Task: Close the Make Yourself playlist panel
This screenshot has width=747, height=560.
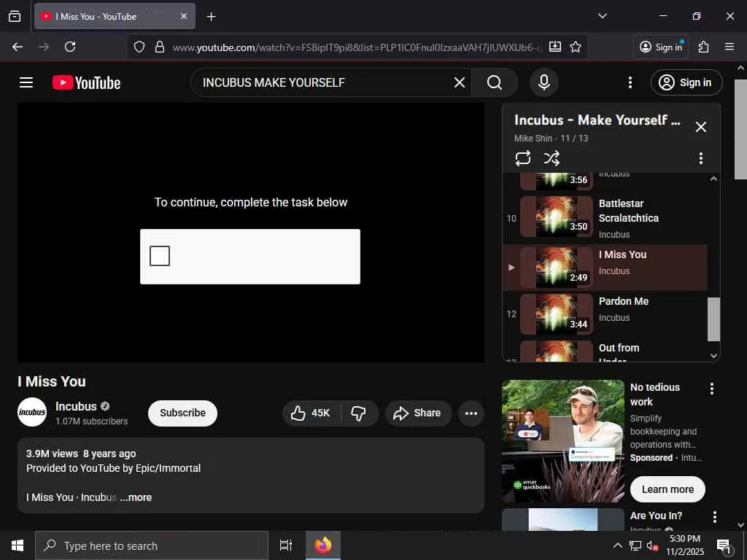Action: (x=700, y=127)
